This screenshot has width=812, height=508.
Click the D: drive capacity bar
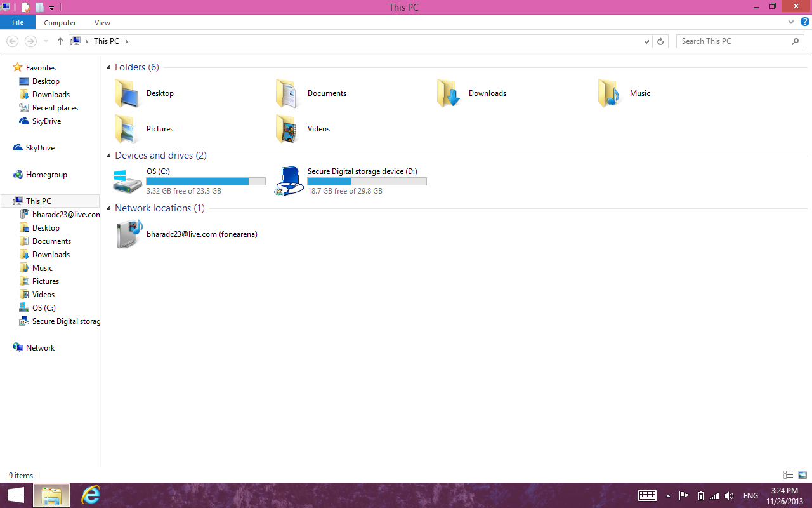(x=367, y=182)
